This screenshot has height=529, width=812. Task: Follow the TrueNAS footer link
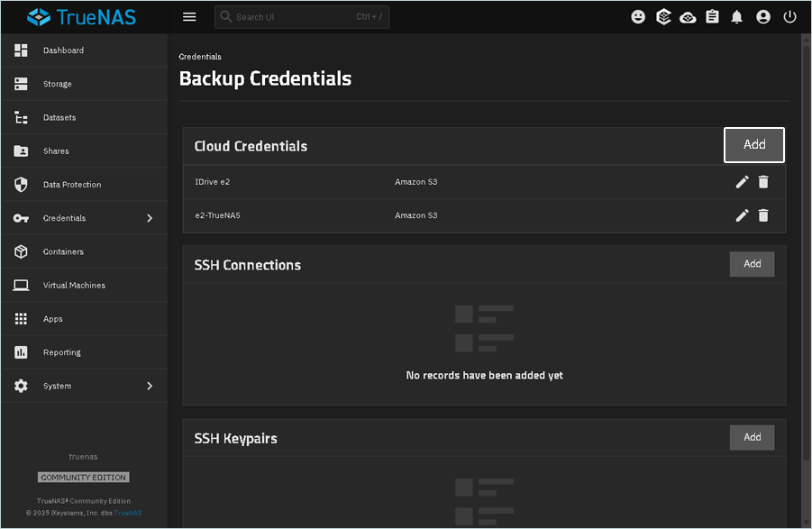128,513
